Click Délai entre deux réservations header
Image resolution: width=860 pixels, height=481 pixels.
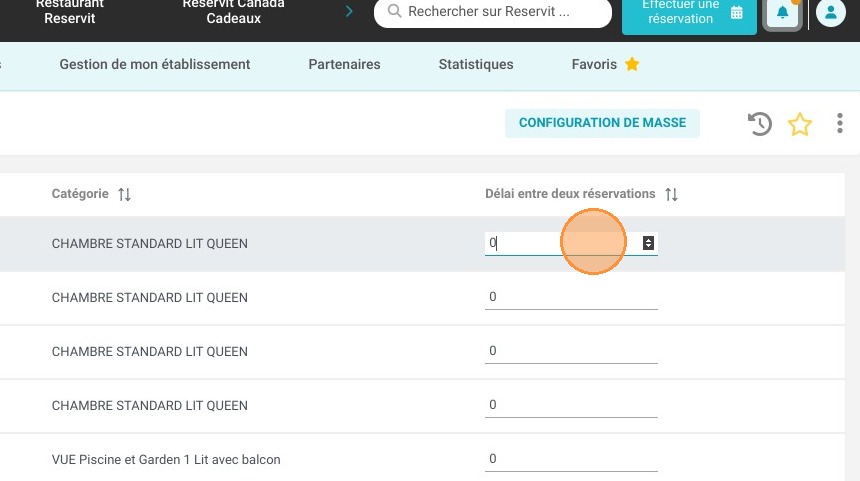click(x=570, y=194)
